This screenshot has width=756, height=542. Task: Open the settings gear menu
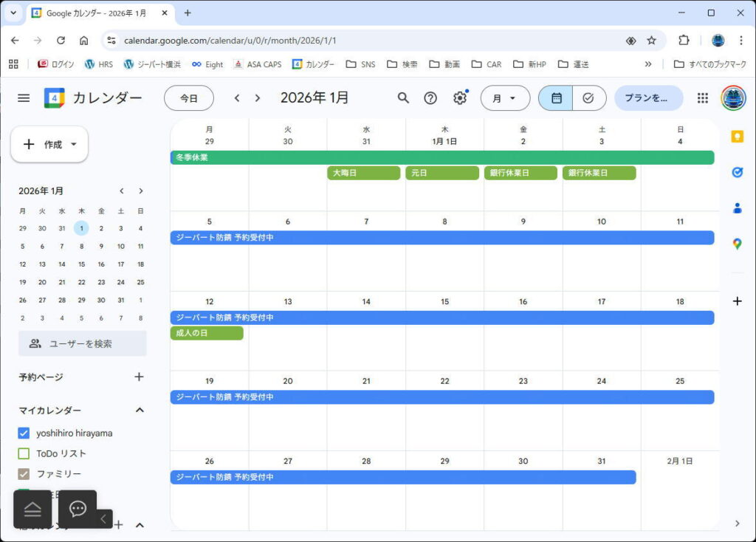pos(458,97)
